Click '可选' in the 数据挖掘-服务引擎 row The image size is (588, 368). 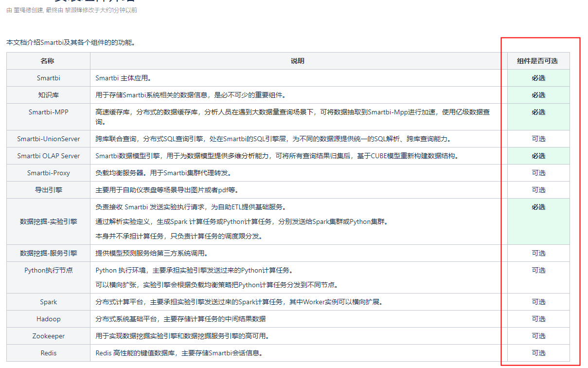[538, 253]
